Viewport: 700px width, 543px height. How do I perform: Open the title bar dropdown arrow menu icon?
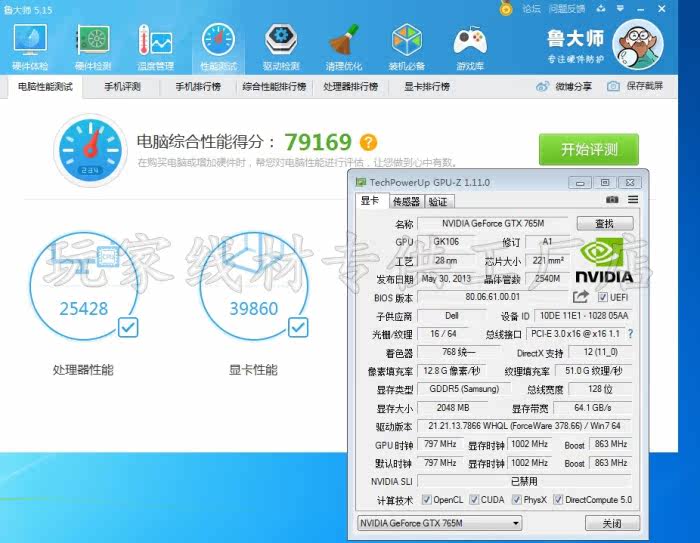click(620, 8)
